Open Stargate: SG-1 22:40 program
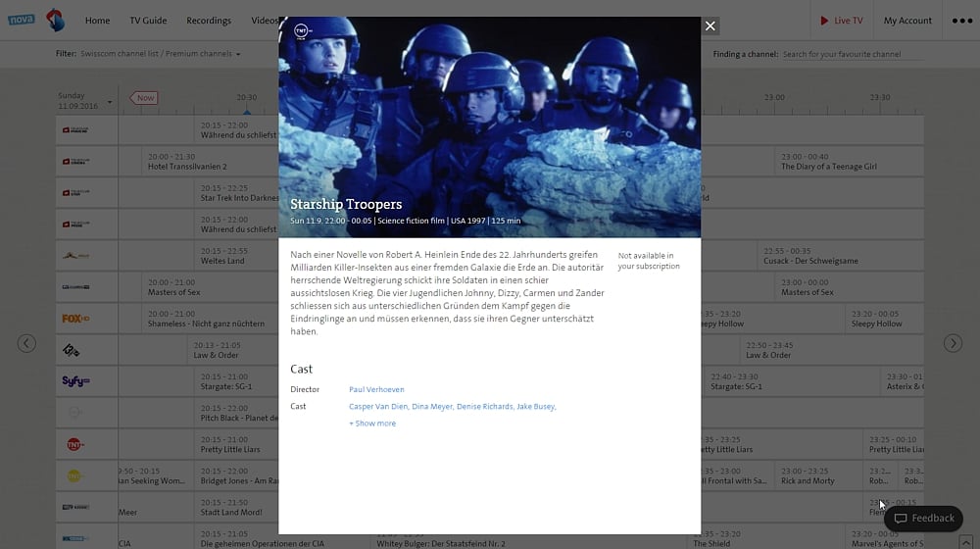 (x=792, y=382)
